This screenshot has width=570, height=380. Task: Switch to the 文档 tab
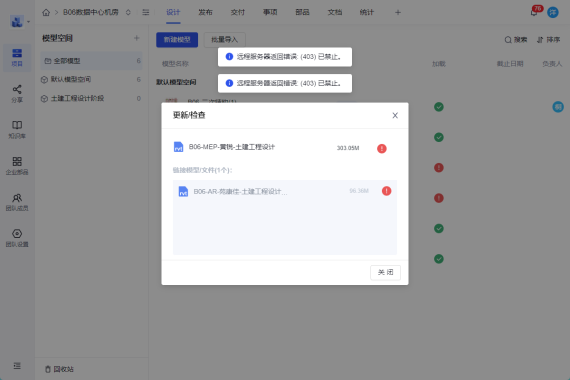pyautogui.click(x=335, y=12)
